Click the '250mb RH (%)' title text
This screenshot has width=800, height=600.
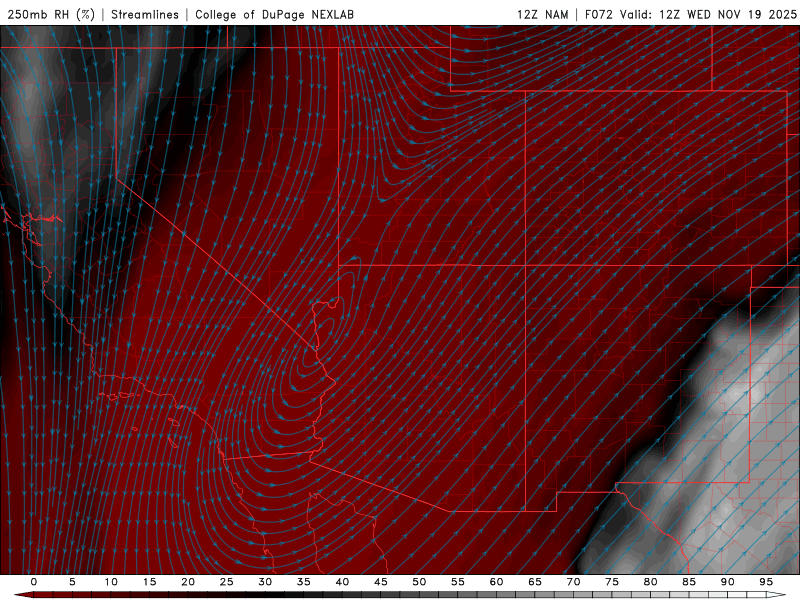pos(51,14)
